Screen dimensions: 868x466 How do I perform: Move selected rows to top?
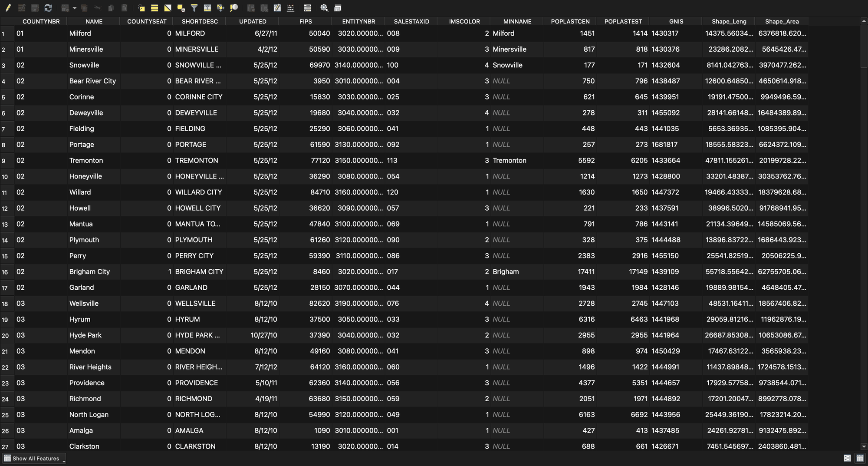(207, 8)
